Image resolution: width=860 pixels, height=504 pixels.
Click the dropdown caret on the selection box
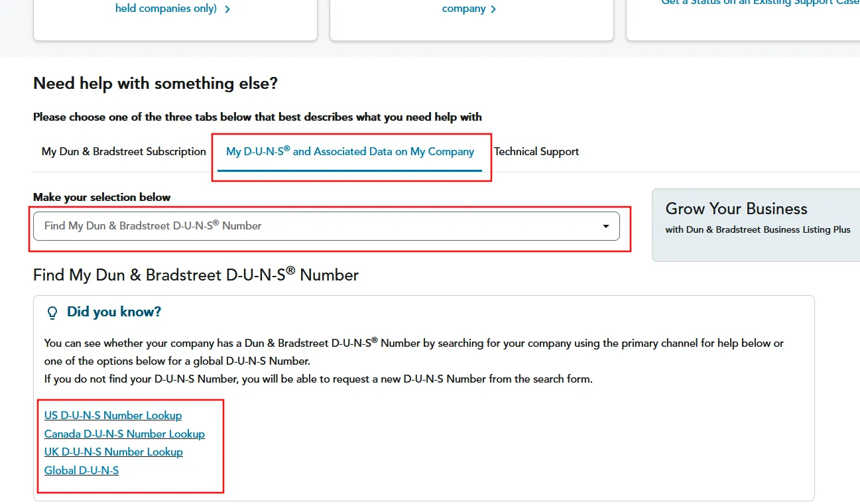(605, 225)
